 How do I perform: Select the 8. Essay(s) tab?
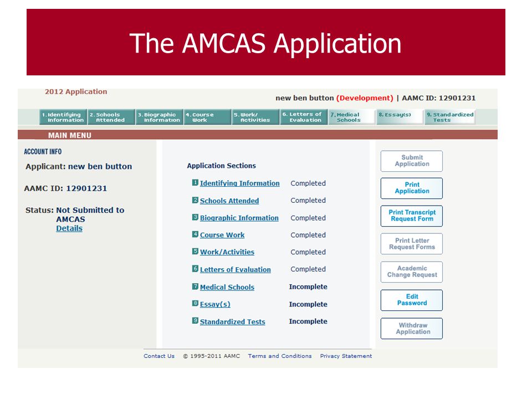(x=400, y=117)
